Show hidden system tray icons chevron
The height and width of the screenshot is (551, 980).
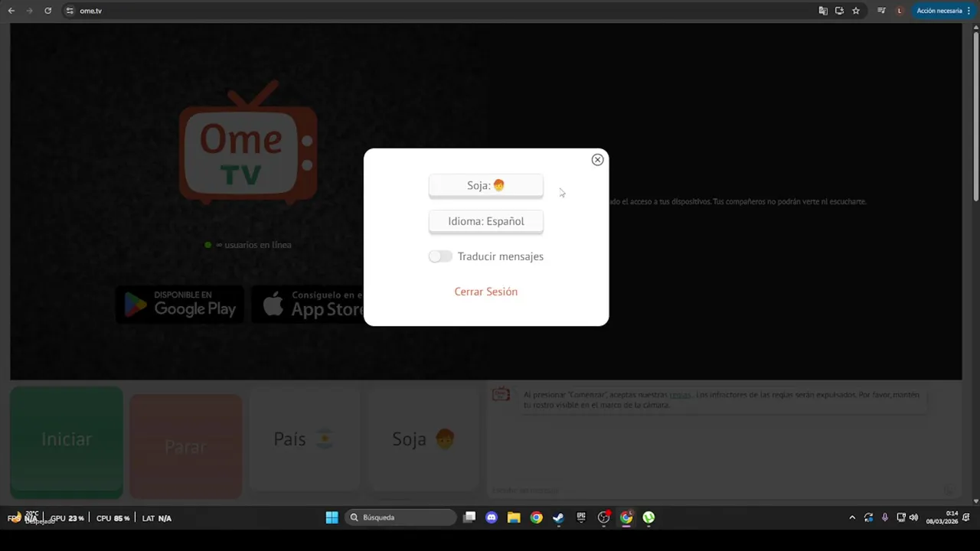(x=852, y=518)
